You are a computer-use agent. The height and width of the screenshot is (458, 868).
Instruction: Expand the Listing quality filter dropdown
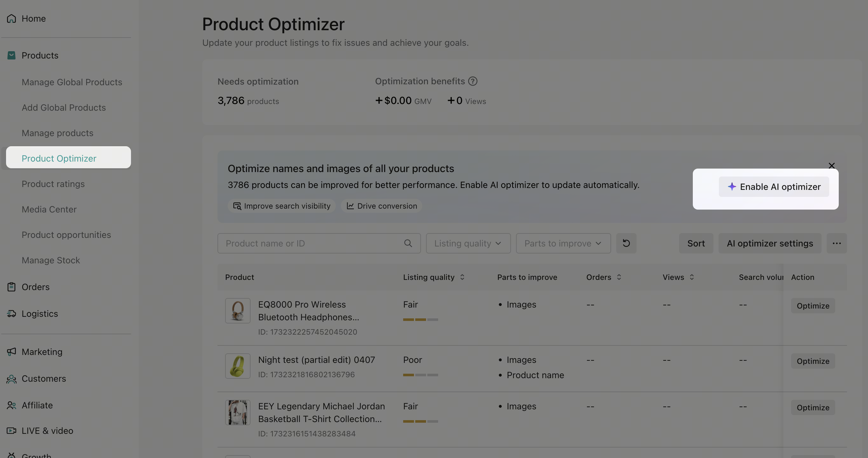coord(468,243)
